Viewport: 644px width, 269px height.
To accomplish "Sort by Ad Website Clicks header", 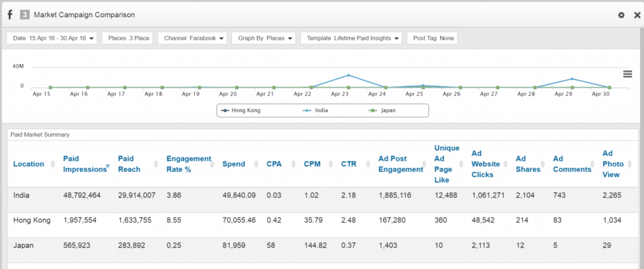I will 486,164.
